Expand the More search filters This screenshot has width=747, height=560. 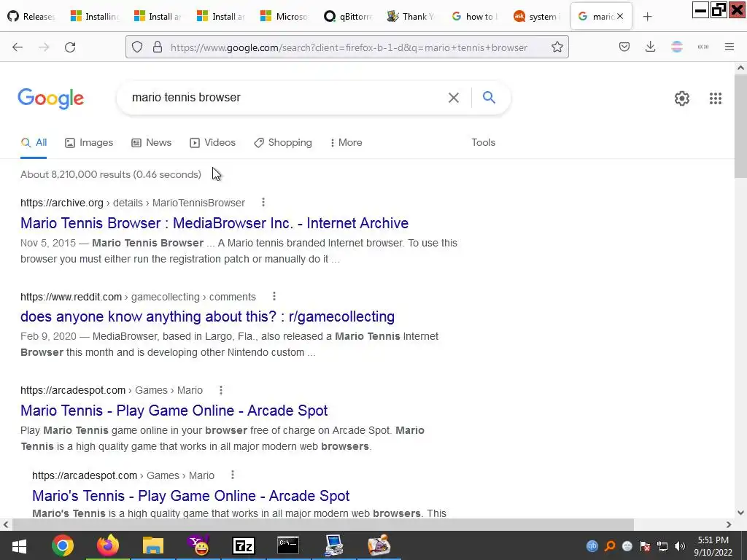click(x=346, y=142)
